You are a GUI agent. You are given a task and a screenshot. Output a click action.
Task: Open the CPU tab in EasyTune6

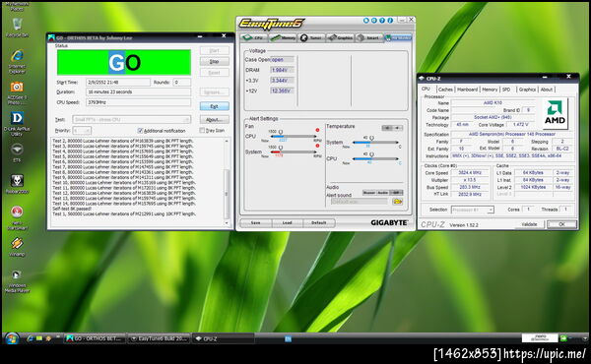[x=254, y=37]
